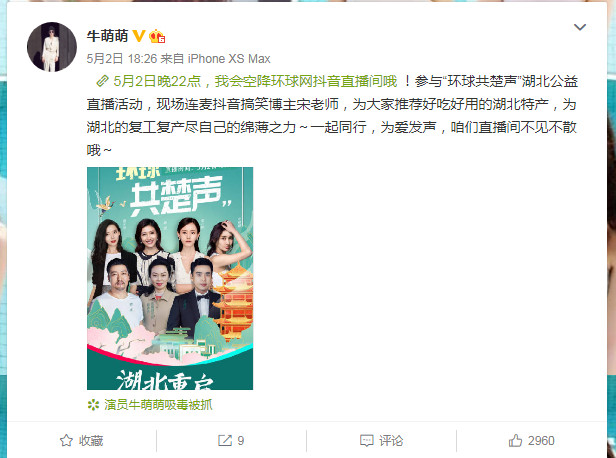Open the post timestamp 5月2日 18:26
The image size is (616, 458).
[122, 59]
